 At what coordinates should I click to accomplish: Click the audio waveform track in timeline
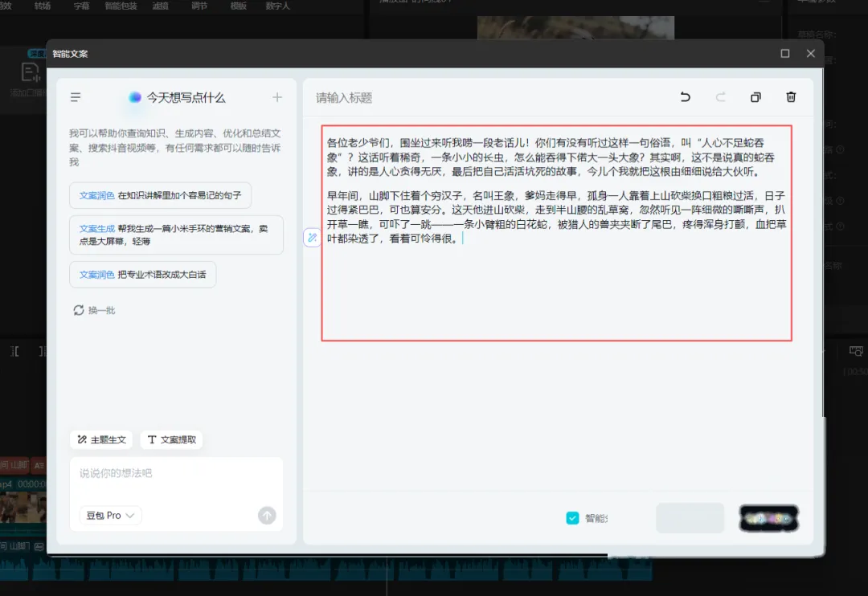click(x=326, y=570)
